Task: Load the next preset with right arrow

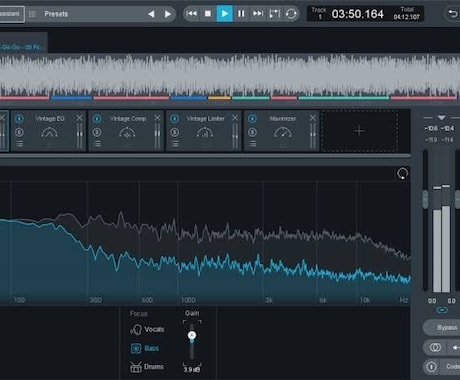Action: (x=168, y=14)
